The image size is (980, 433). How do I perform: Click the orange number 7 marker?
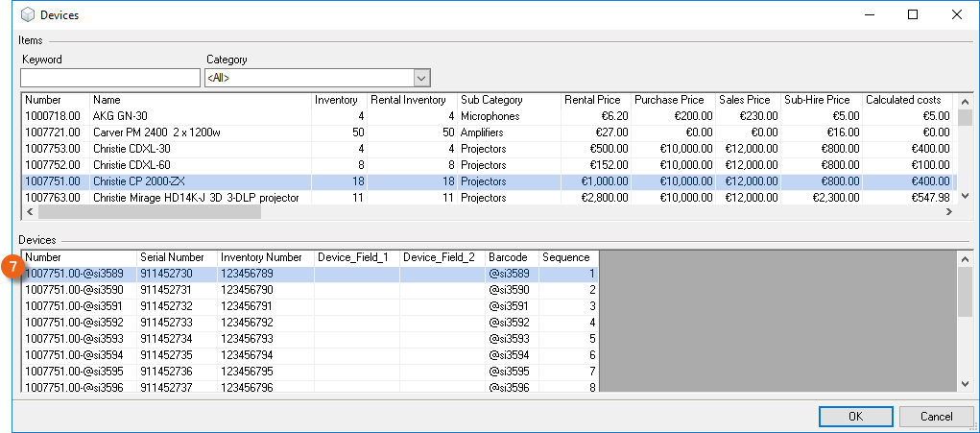pos(12,267)
